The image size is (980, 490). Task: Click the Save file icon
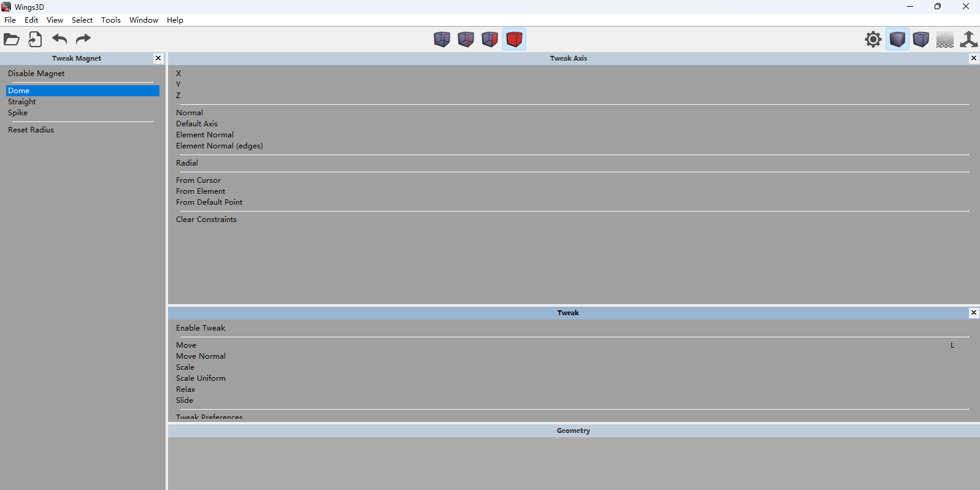35,40
